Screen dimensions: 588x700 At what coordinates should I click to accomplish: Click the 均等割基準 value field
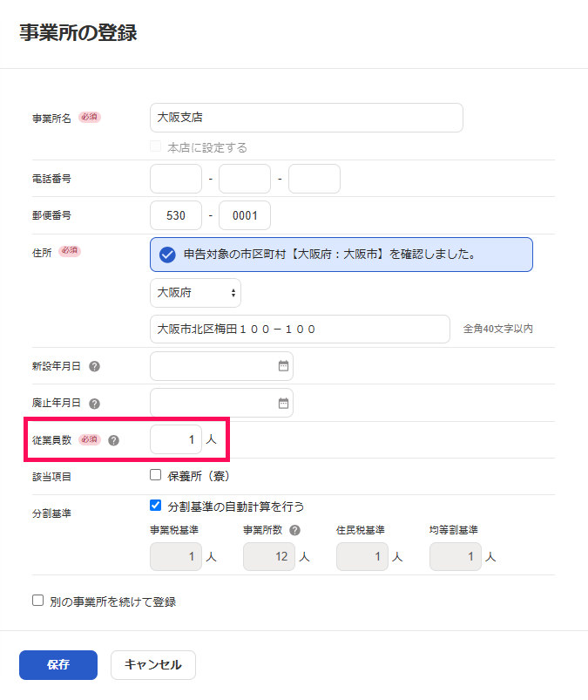pyautogui.click(x=456, y=557)
